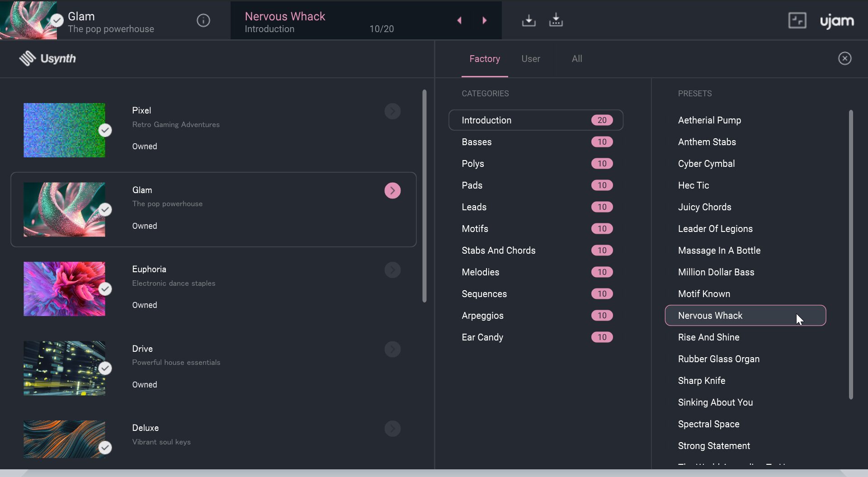Open Pixel with its arrow button
This screenshot has height=477, width=868.
pos(392,111)
